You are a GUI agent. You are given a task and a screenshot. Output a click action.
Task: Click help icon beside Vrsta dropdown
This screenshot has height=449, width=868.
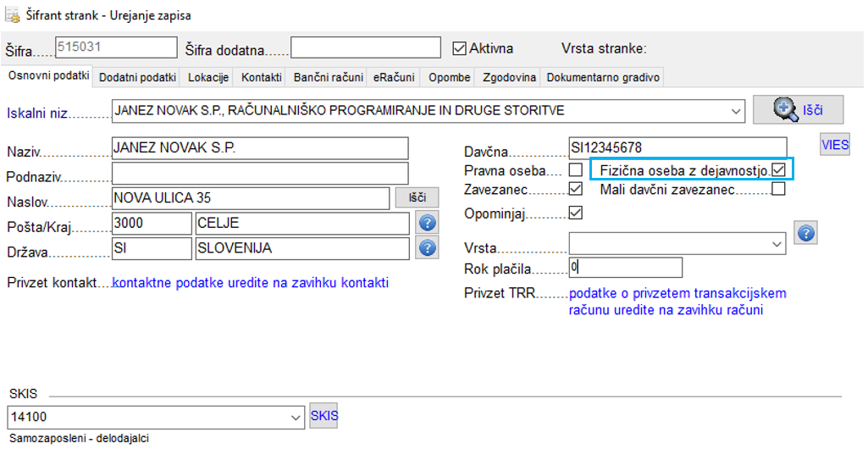coord(805,232)
